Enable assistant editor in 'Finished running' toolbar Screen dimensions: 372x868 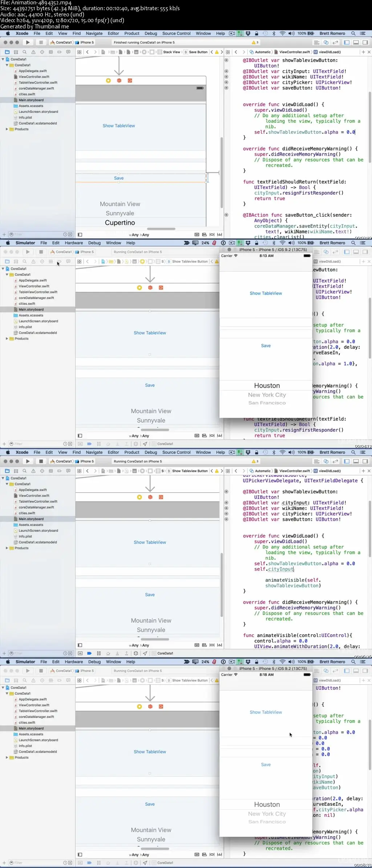click(x=326, y=43)
